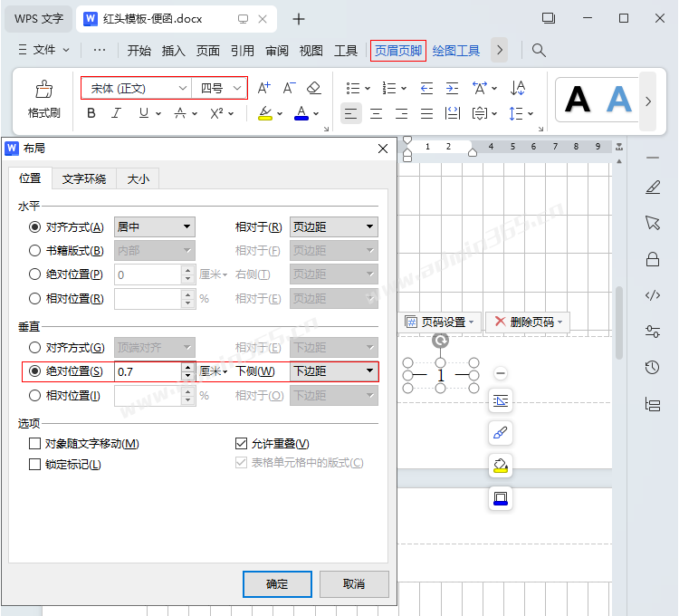The height and width of the screenshot is (616, 679).
Task: Open horizontal 相对于(R) 页边距 dropdown
Action: click(x=334, y=227)
